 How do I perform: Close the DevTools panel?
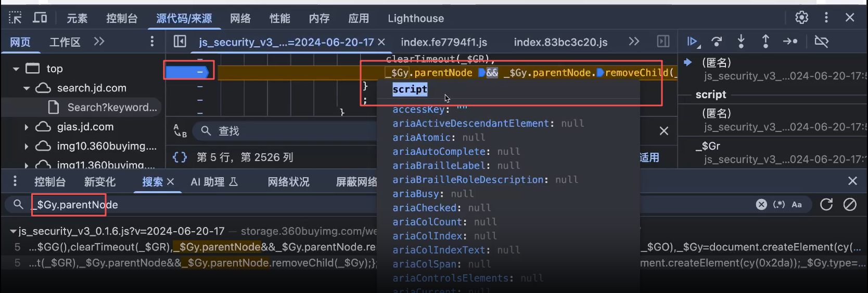click(850, 18)
